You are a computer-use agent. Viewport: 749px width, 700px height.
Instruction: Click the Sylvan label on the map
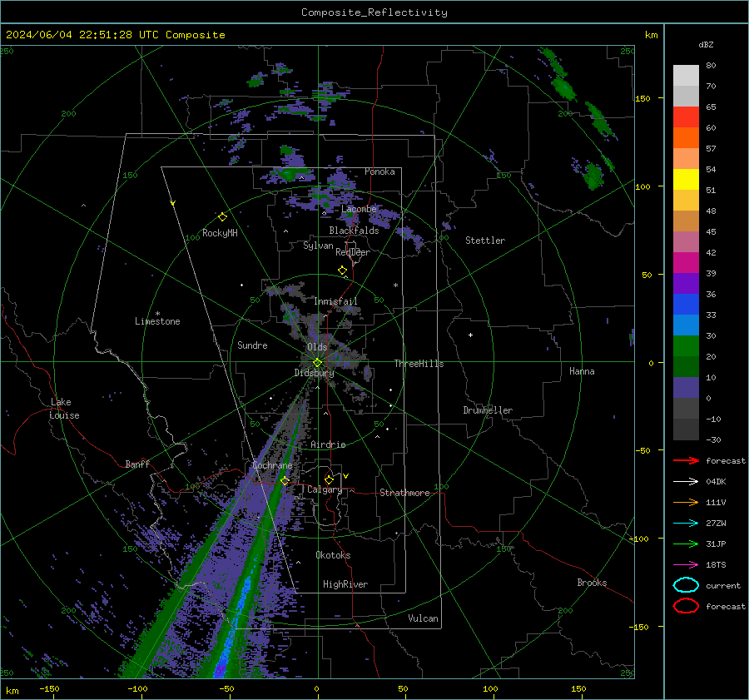click(x=318, y=246)
